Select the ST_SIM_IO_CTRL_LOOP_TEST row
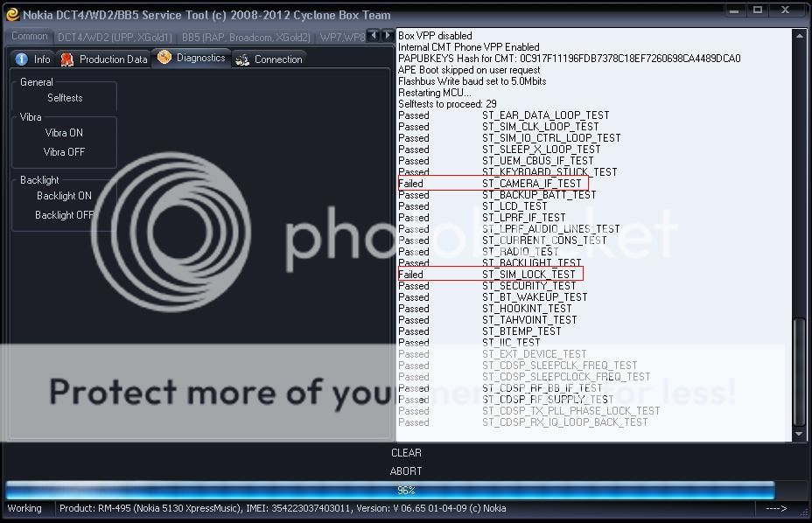The image size is (812, 523). click(509, 138)
